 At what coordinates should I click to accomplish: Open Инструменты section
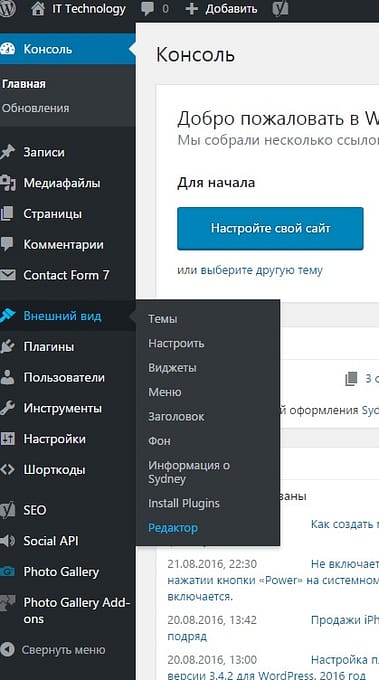tap(63, 408)
